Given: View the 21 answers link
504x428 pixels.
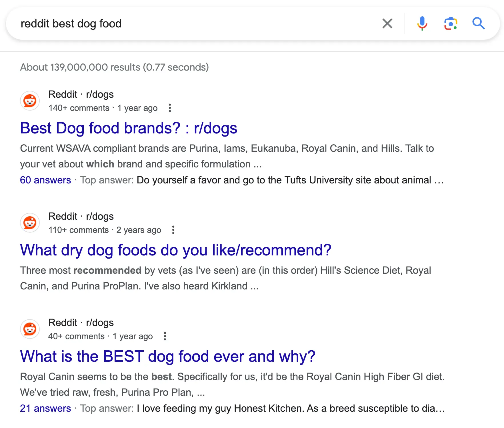Looking at the screenshot, I should (x=45, y=408).
